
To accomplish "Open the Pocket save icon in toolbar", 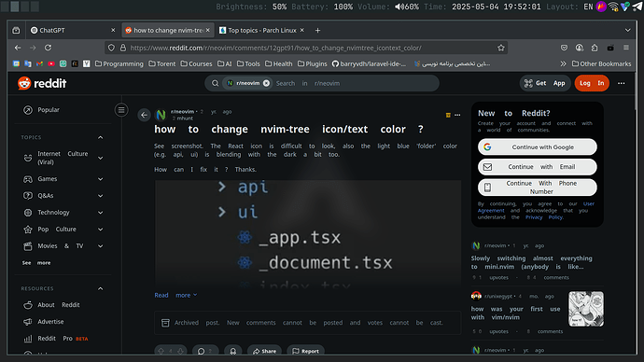I will pyautogui.click(x=564, y=48).
